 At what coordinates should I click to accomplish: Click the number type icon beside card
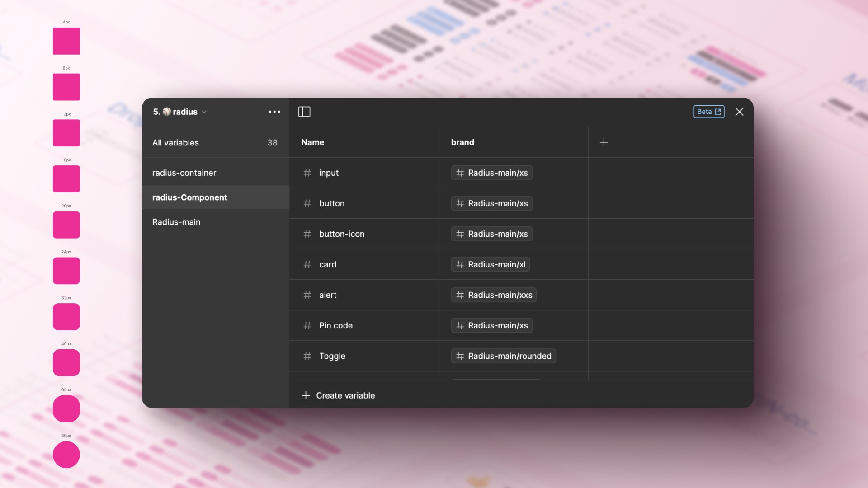(307, 264)
